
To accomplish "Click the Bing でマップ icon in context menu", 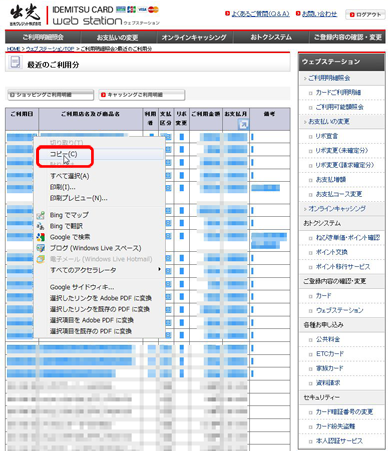I will click(x=41, y=215).
